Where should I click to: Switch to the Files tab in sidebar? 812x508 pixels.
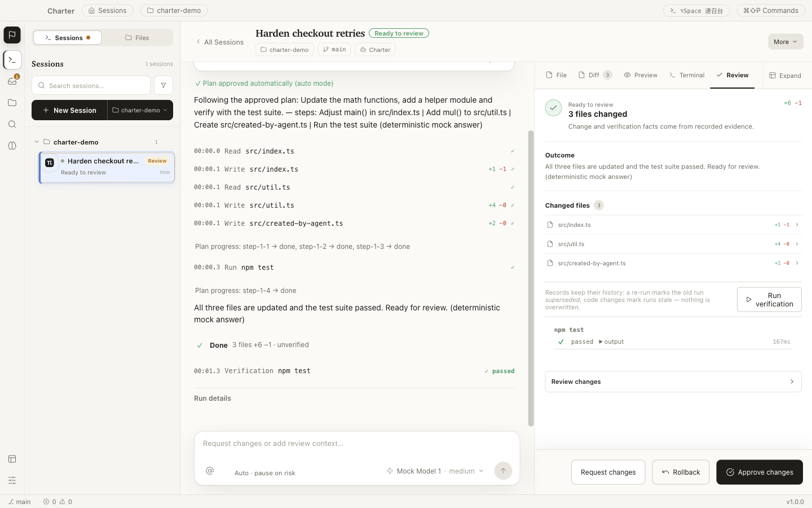pyautogui.click(x=137, y=38)
